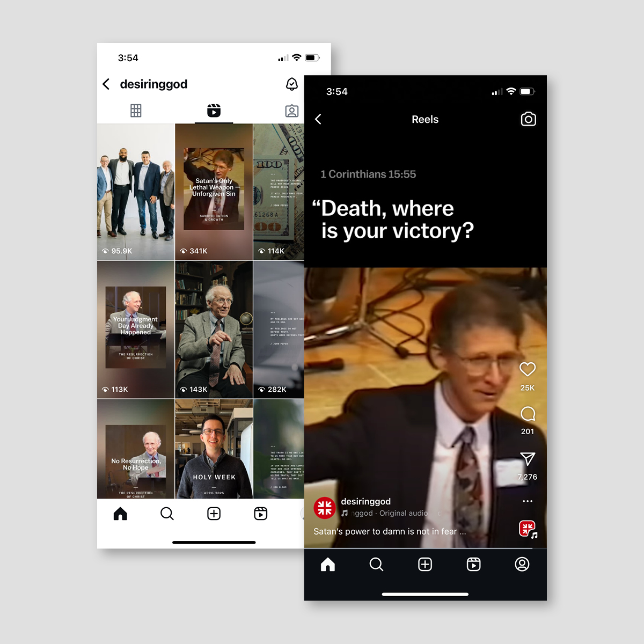Open the tagged photos tab on the profile
The height and width of the screenshot is (644, 644).
[x=291, y=111]
